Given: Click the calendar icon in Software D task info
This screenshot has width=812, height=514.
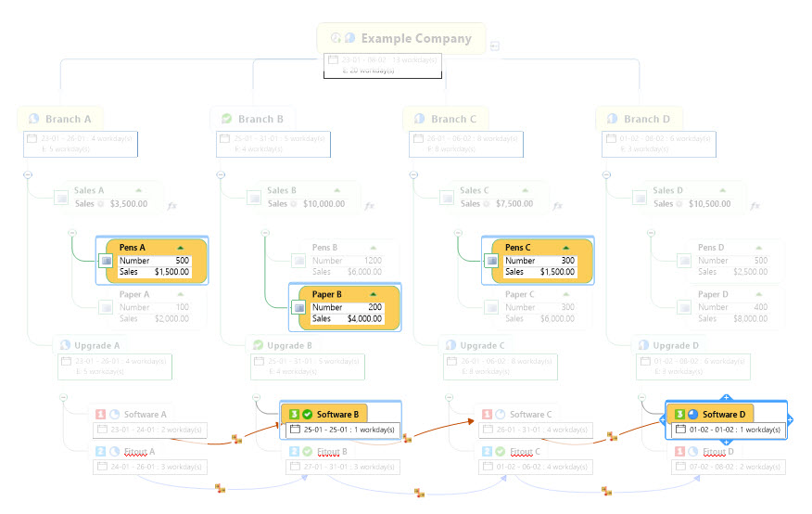Looking at the screenshot, I should tap(680, 430).
